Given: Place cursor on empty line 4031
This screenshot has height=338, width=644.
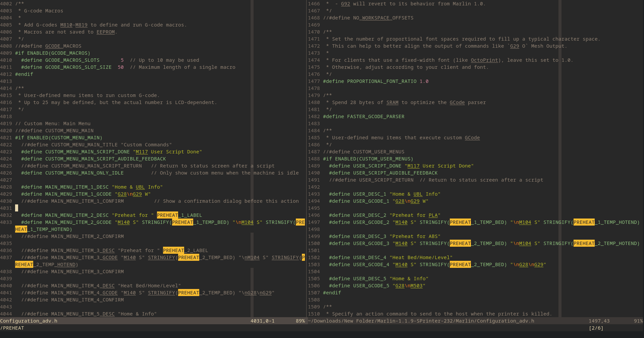Looking at the screenshot, I should tap(17, 208).
